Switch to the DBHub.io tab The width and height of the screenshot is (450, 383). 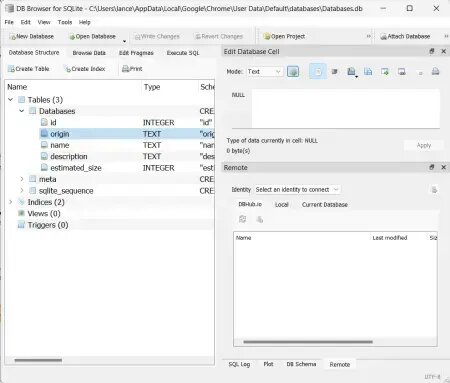pos(250,204)
